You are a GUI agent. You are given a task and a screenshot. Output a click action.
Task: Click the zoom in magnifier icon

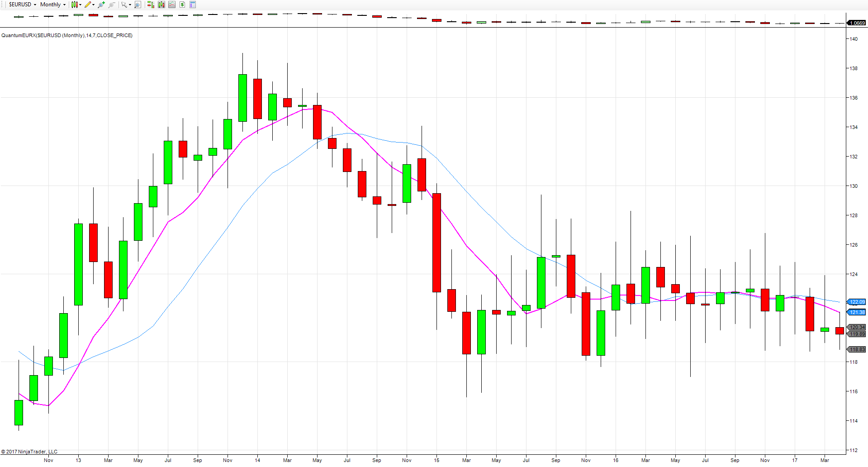(x=101, y=5)
